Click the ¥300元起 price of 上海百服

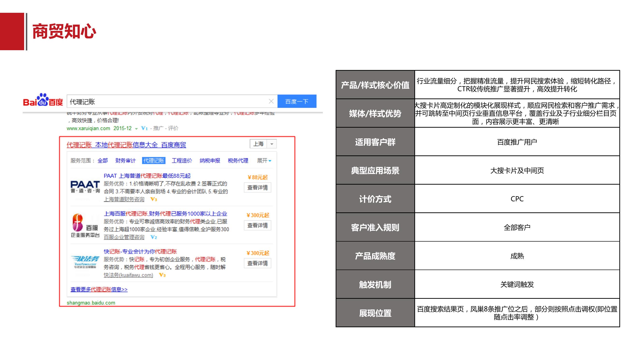(x=258, y=215)
